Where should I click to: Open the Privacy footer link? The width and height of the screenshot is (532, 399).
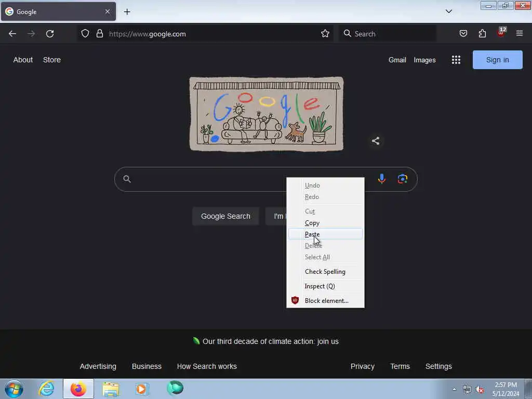click(x=362, y=366)
